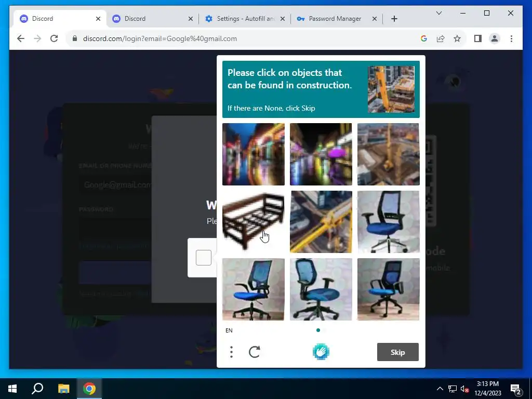The width and height of the screenshot is (532, 399).
Task: Close the Settings - Autofill tab
Action: click(x=282, y=19)
